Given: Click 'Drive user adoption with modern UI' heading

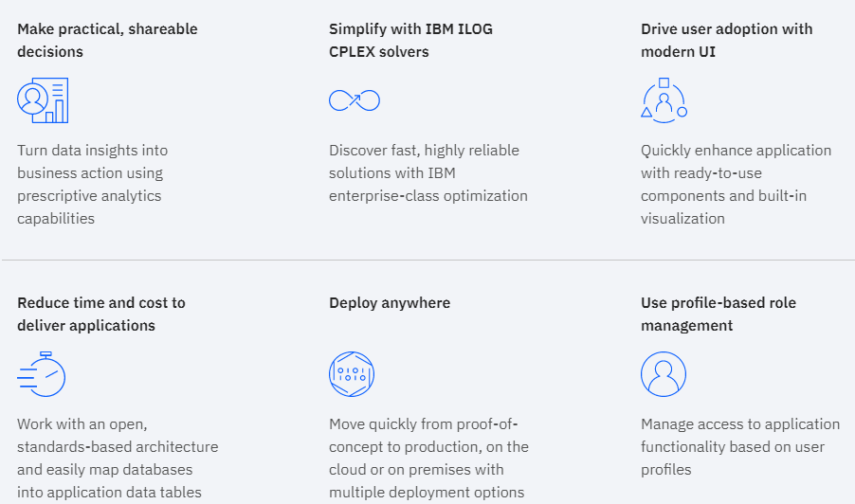Looking at the screenshot, I should pos(726,40).
